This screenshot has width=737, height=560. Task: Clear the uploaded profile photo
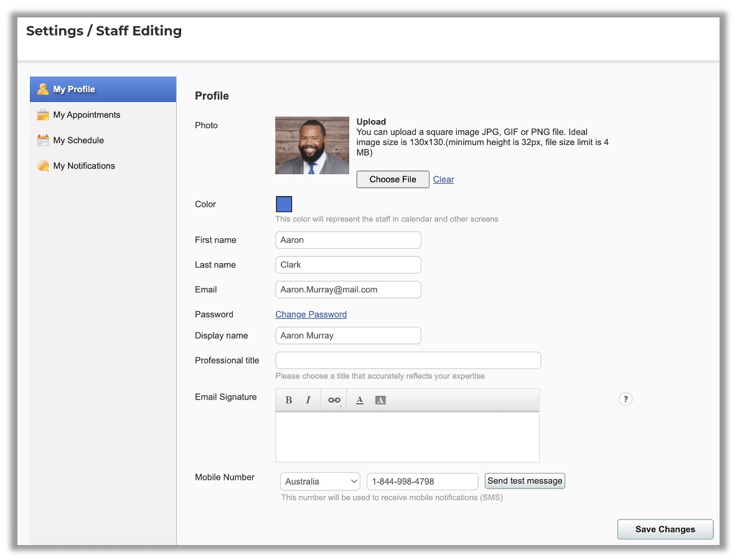(443, 179)
